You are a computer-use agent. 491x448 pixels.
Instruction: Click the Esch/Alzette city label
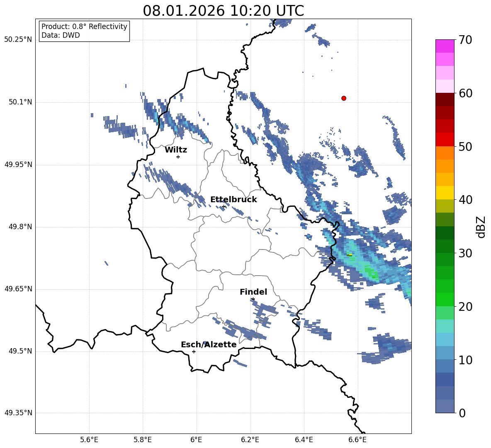209,344
